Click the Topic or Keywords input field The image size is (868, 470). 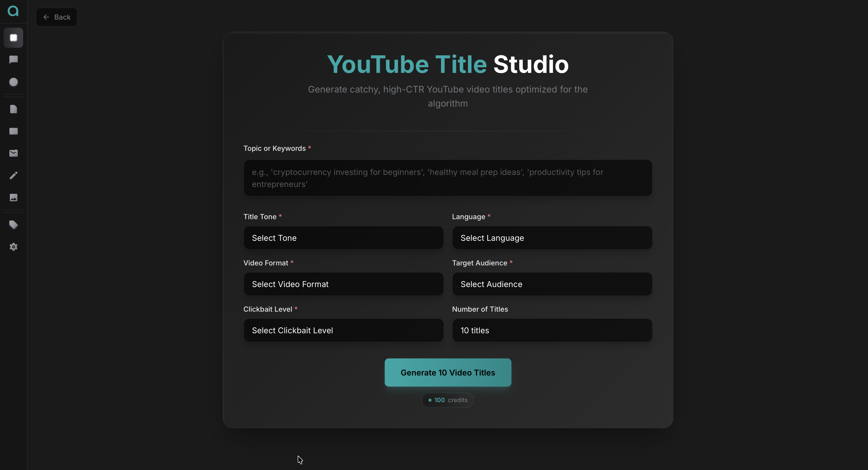pos(447,178)
